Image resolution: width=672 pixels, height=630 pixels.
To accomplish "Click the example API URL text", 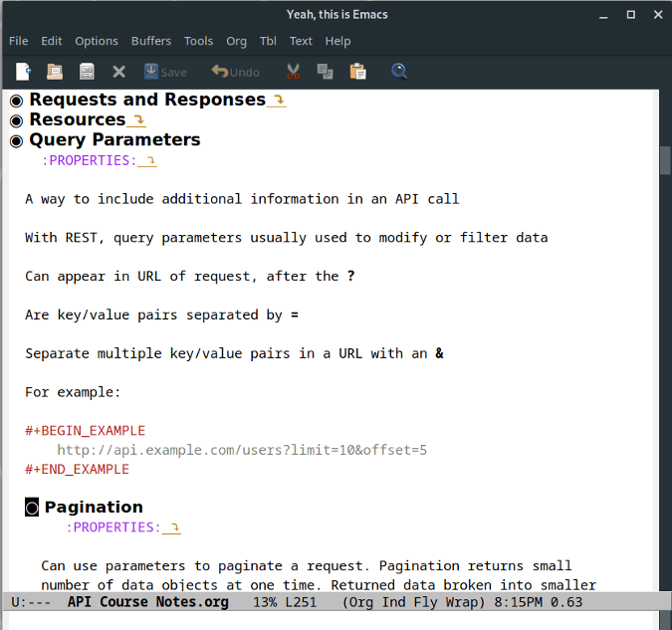I will point(242,450).
